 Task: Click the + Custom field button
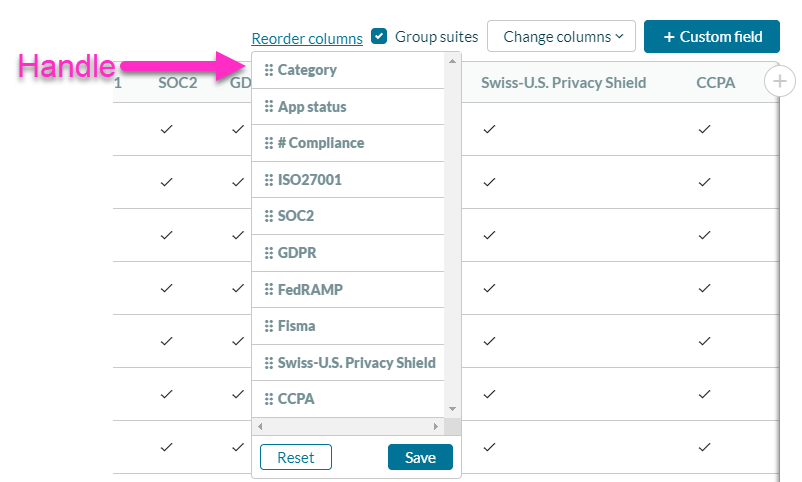pyautogui.click(x=712, y=36)
